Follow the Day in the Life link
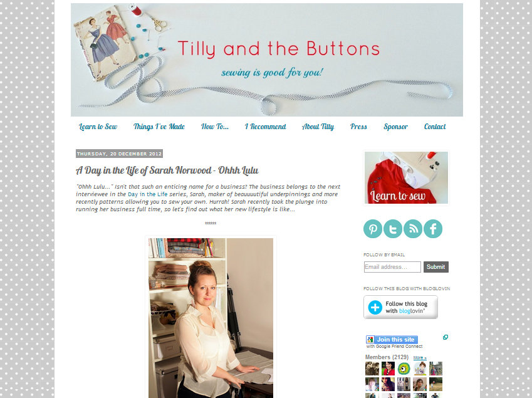Screen dimensions: 532x398 (x=148, y=194)
